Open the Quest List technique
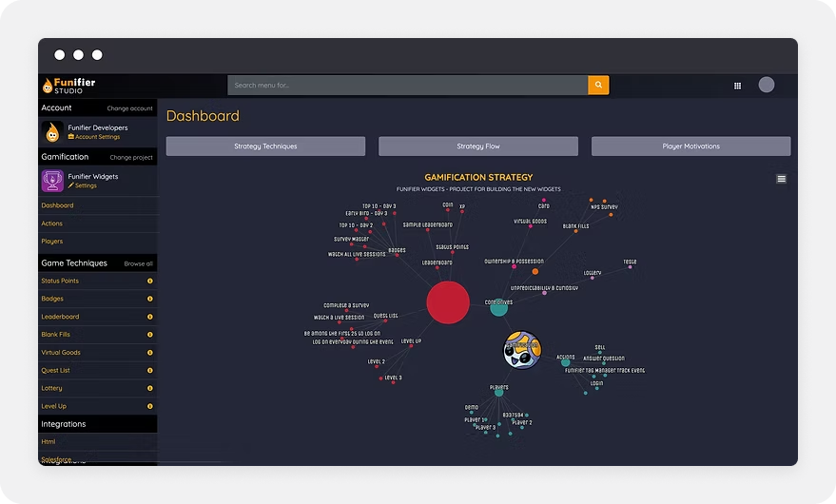The width and height of the screenshot is (836, 504). point(55,370)
